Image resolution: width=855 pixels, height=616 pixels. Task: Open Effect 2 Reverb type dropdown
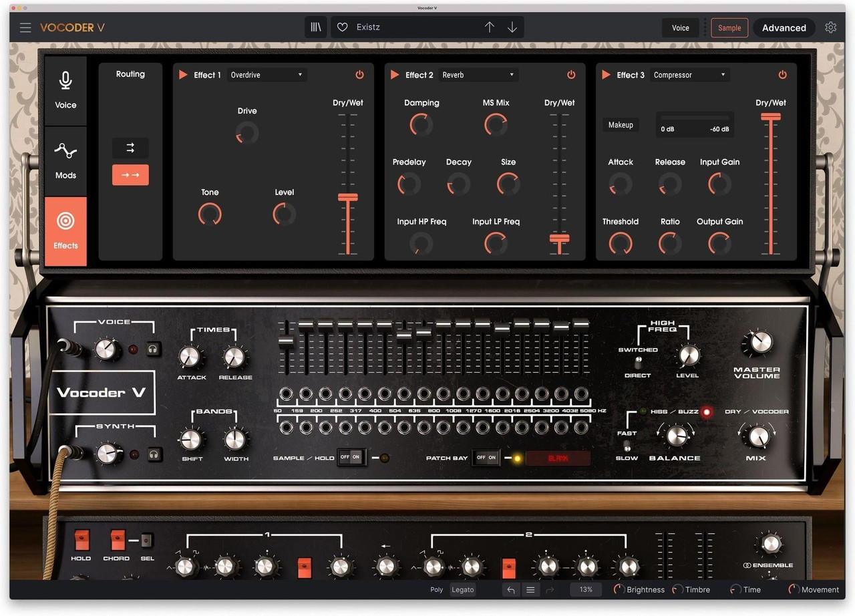(x=478, y=75)
